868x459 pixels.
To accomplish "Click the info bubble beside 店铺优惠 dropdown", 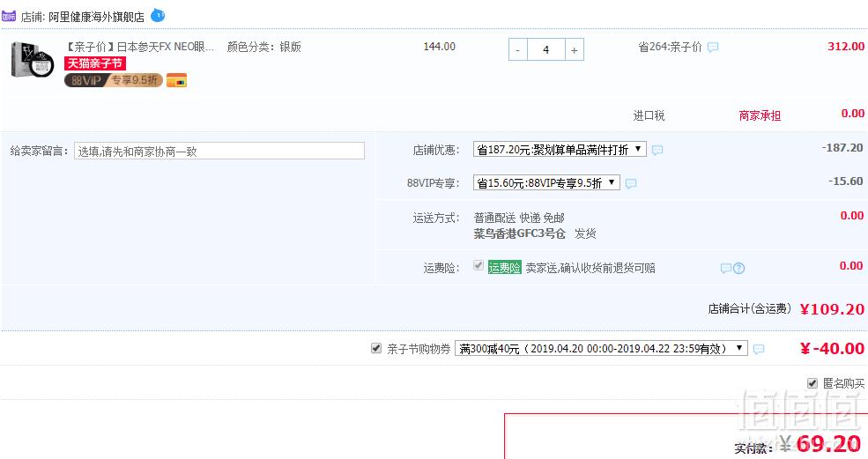I will 657,150.
